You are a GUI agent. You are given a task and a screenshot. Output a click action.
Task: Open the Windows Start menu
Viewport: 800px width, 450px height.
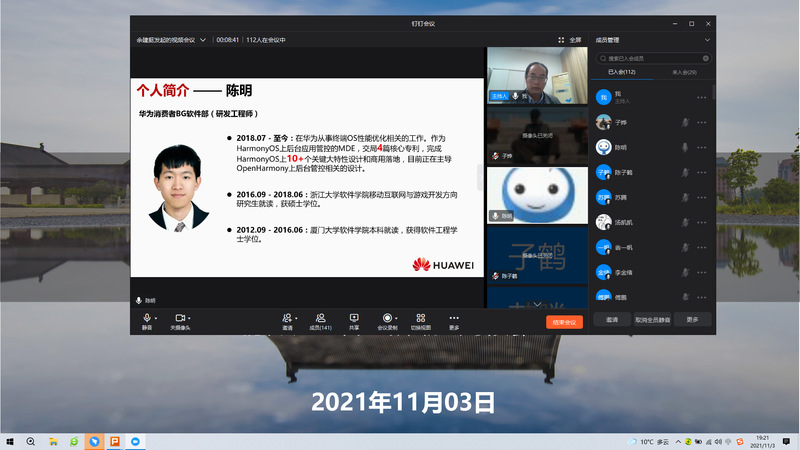pyautogui.click(x=10, y=441)
